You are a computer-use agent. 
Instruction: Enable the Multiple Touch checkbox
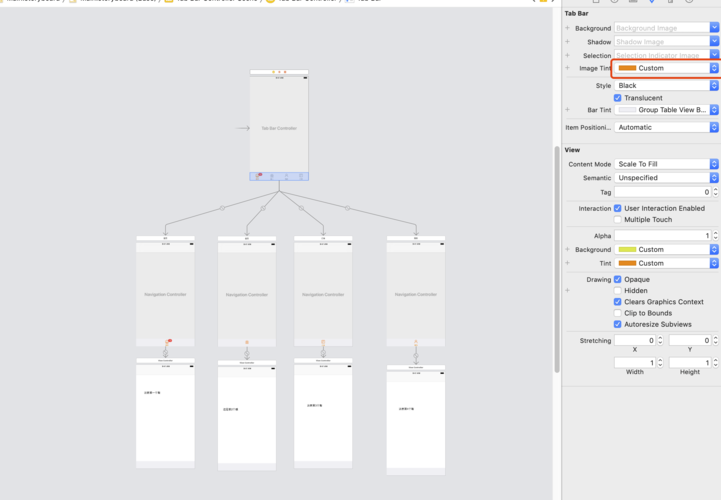(618, 220)
